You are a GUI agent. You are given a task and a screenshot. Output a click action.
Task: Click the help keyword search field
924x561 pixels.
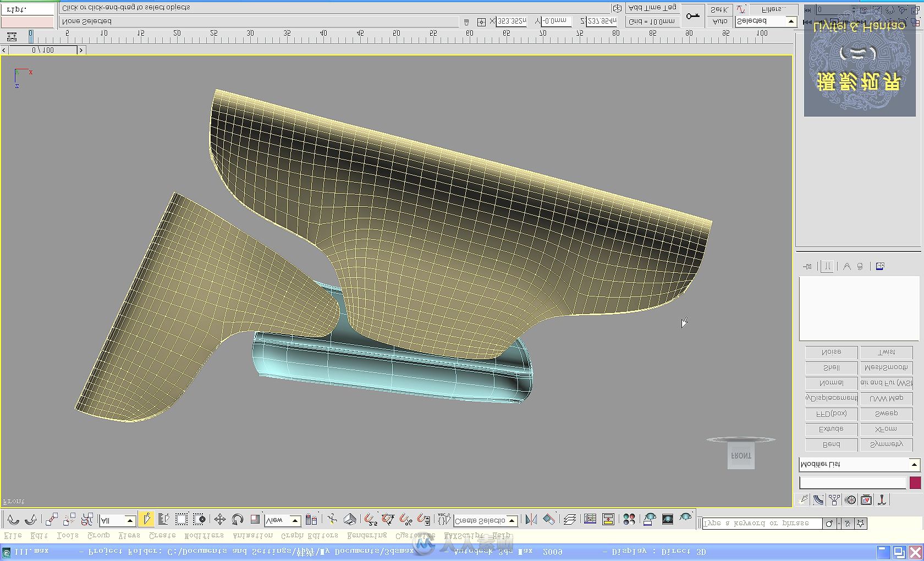click(x=762, y=523)
